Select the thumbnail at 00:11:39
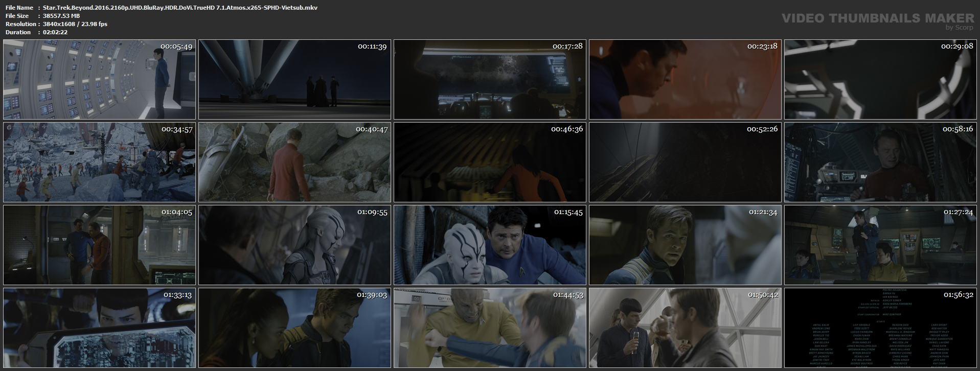The height and width of the screenshot is (371, 980). tap(295, 80)
